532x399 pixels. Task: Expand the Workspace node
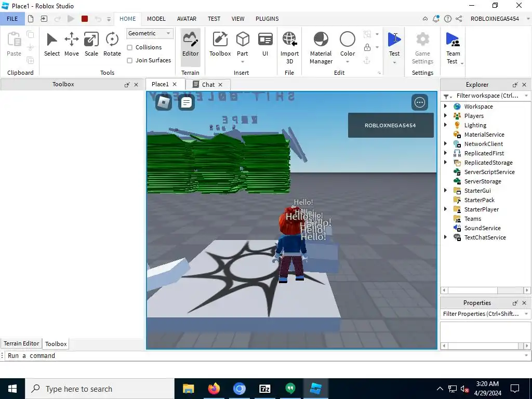[445, 106]
